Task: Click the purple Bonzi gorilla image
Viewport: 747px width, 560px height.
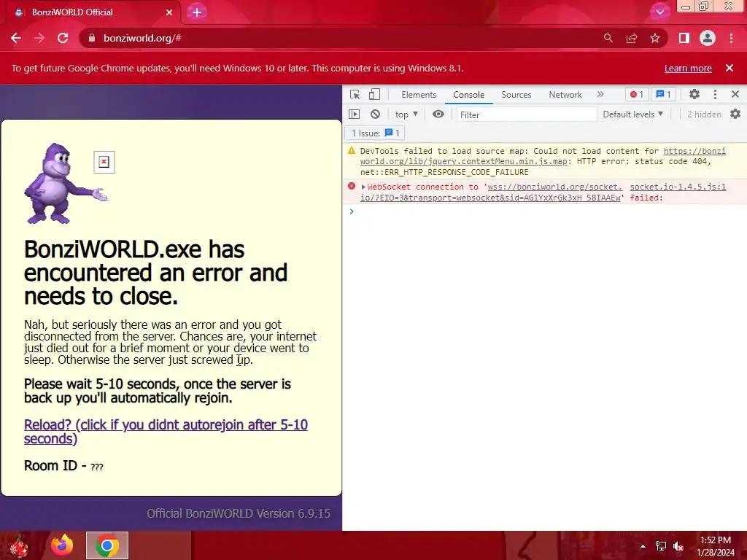Action: 66,184
